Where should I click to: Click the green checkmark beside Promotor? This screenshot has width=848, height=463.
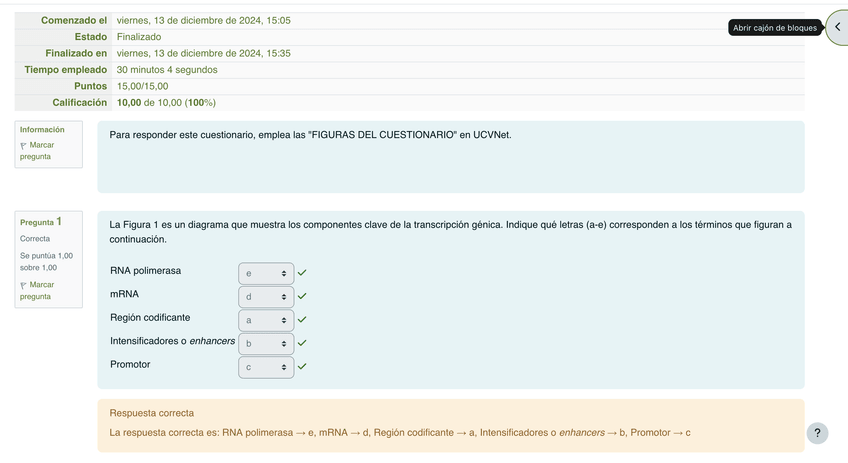pos(302,367)
